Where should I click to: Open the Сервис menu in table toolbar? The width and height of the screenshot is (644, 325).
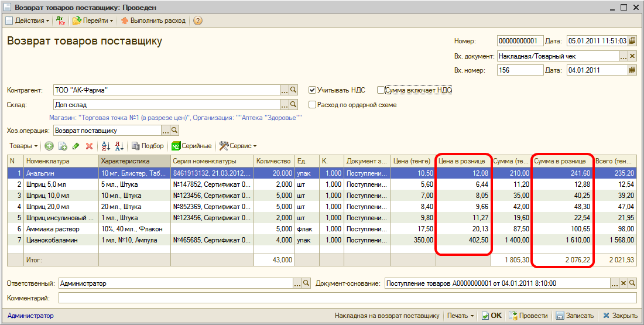point(238,146)
